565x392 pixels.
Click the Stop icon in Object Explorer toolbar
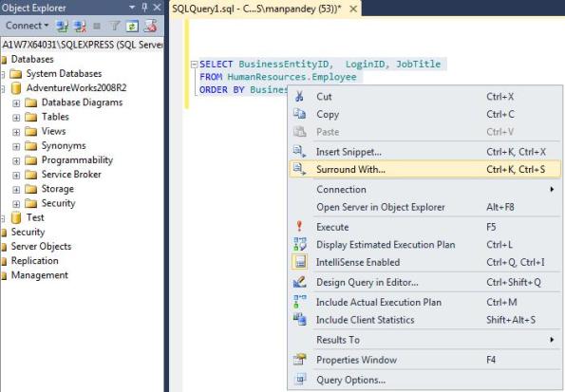coord(97,26)
